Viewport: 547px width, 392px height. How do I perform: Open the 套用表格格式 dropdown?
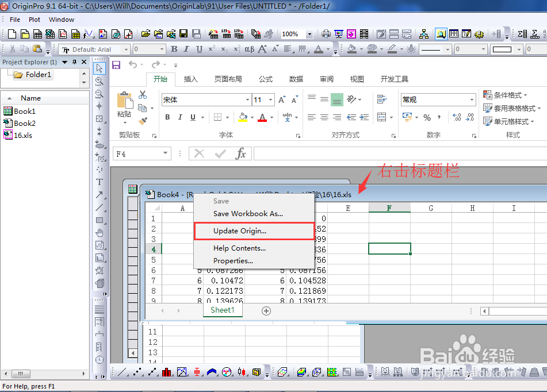pyautogui.click(x=512, y=108)
